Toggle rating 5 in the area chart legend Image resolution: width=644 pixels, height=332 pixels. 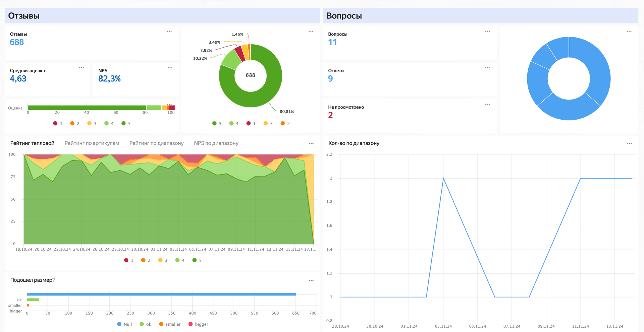click(197, 260)
